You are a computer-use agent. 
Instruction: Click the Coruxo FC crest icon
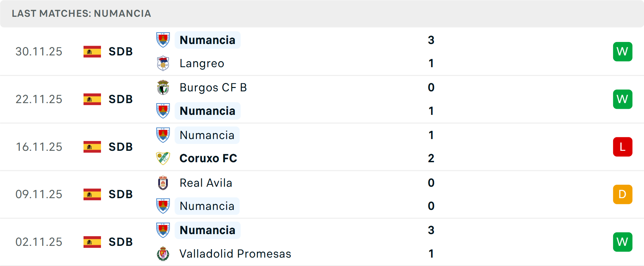(x=163, y=158)
